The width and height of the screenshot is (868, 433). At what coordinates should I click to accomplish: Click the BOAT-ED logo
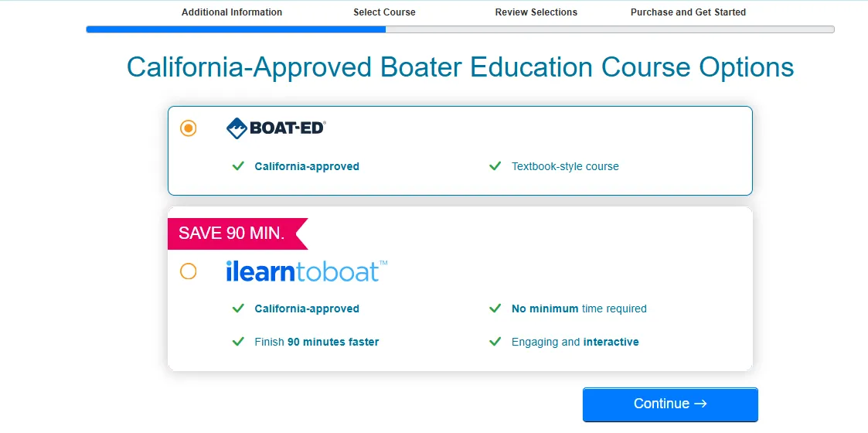(276, 128)
